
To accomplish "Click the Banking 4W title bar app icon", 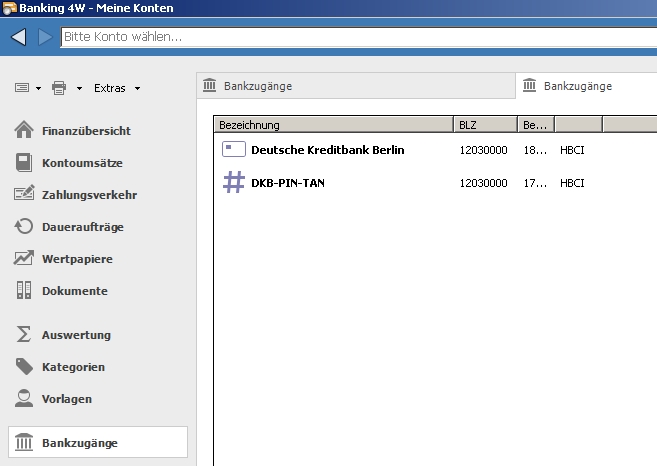I will point(9,8).
